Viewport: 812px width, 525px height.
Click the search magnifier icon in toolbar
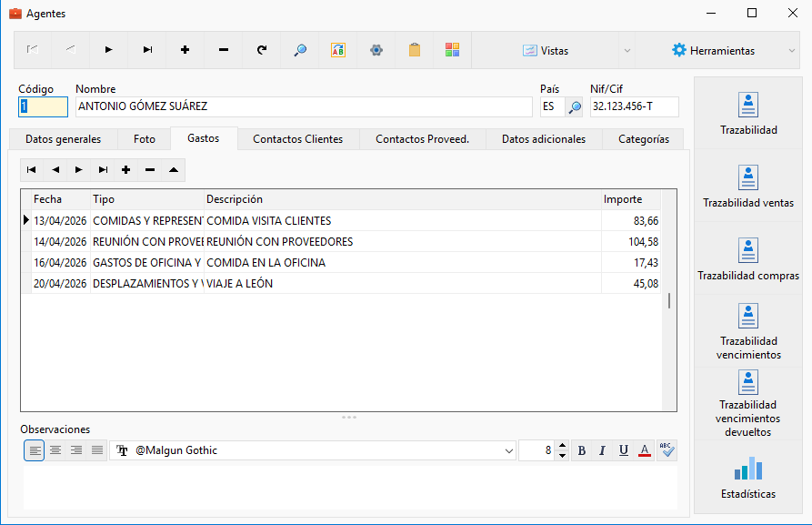(300, 50)
